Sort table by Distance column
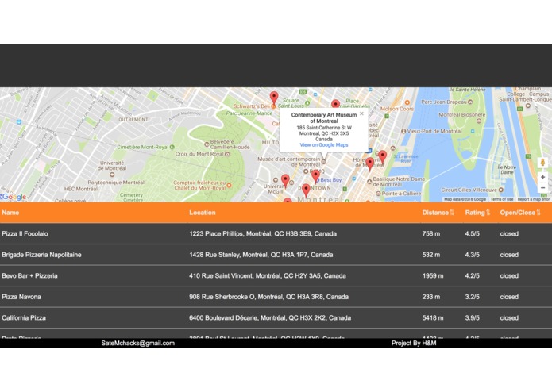Image resolution: width=552 pixels, height=392 pixels. (x=438, y=213)
